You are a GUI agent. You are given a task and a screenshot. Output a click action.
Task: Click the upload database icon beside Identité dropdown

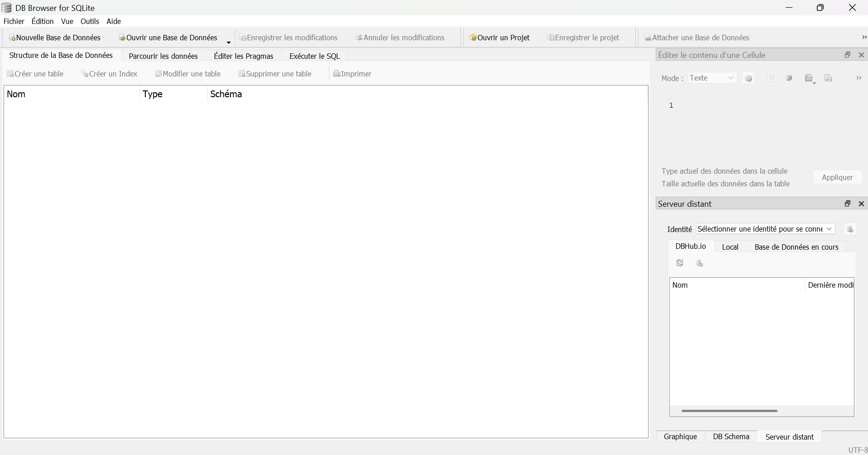coord(850,229)
